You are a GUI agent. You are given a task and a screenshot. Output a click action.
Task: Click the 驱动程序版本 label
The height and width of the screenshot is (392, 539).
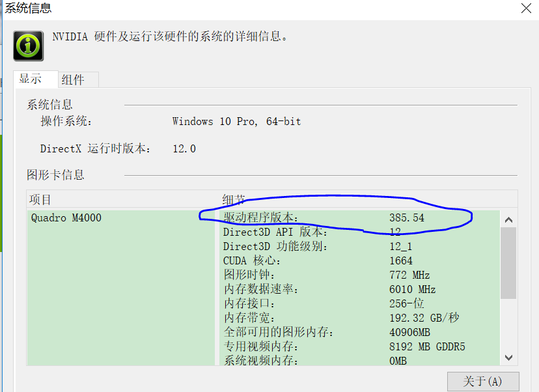[260, 217]
